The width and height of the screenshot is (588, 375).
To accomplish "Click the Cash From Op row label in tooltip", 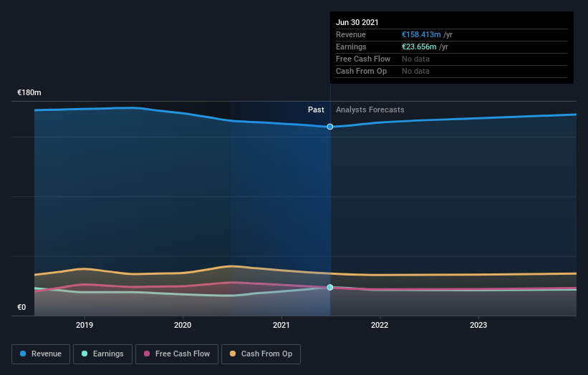I will tap(361, 71).
